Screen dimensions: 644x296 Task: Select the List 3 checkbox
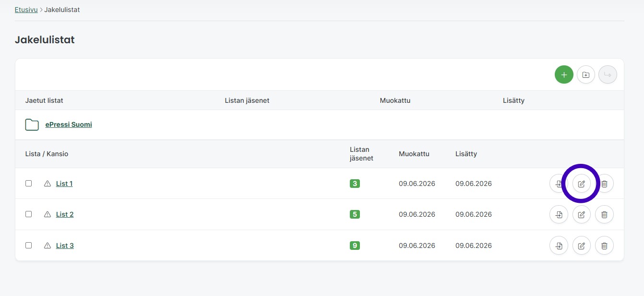[29, 245]
